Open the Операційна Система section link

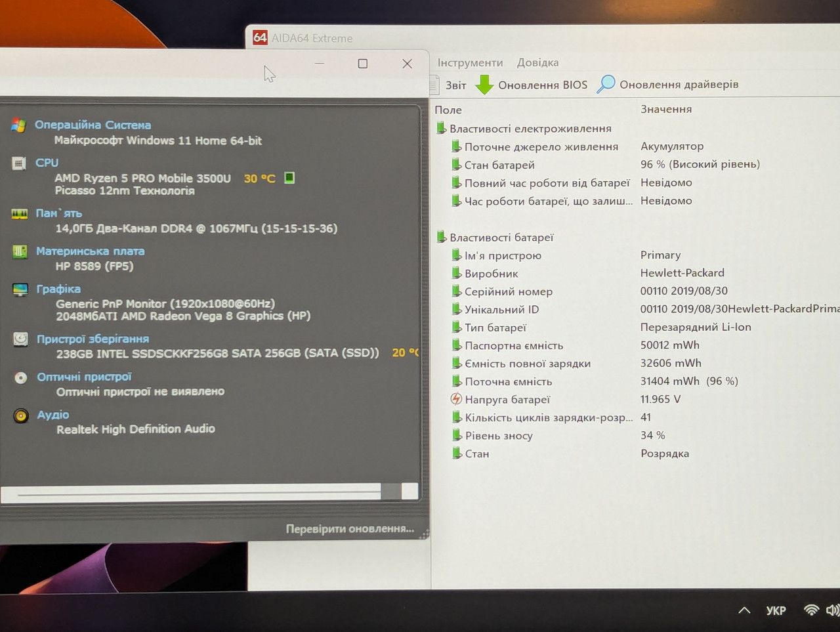(93, 125)
